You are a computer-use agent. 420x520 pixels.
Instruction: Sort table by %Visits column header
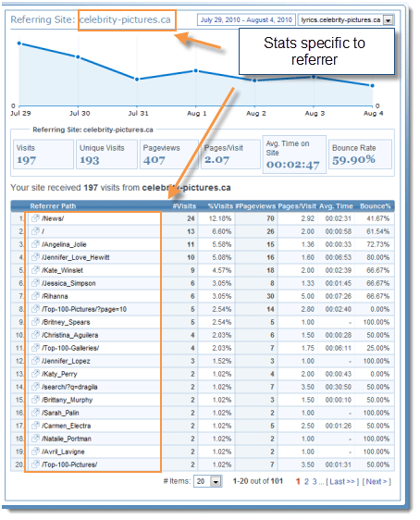point(220,206)
